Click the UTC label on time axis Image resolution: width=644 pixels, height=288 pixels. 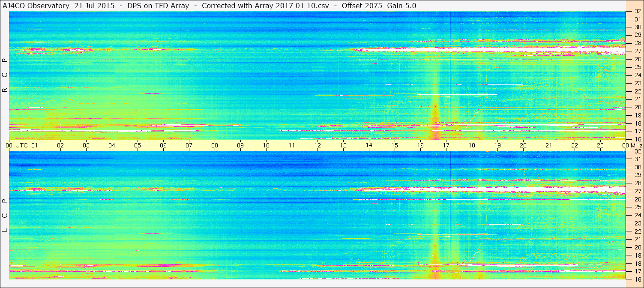(x=21, y=145)
